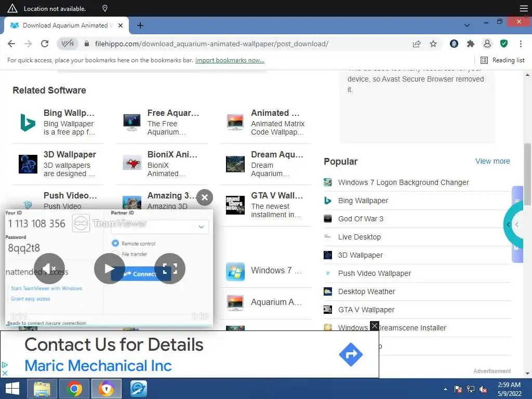Click the blue arrow in Maric Mechanical ad
532x399 pixels.
(x=351, y=354)
